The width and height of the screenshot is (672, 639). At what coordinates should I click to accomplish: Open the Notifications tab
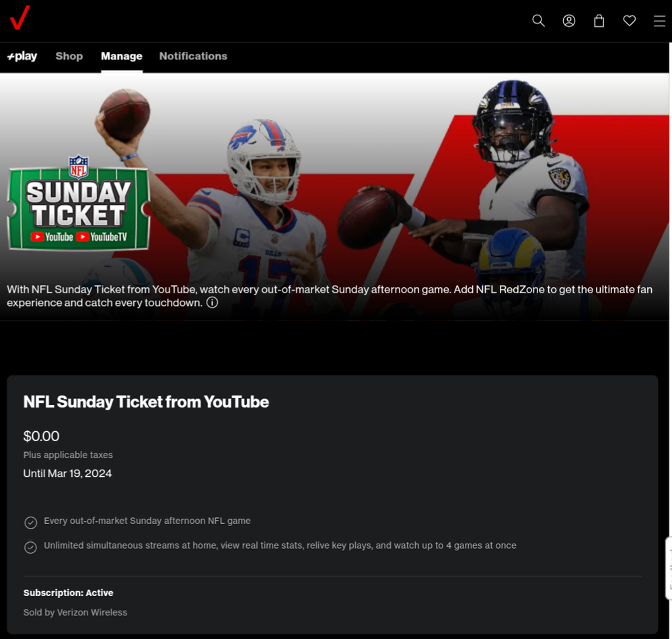click(x=193, y=56)
